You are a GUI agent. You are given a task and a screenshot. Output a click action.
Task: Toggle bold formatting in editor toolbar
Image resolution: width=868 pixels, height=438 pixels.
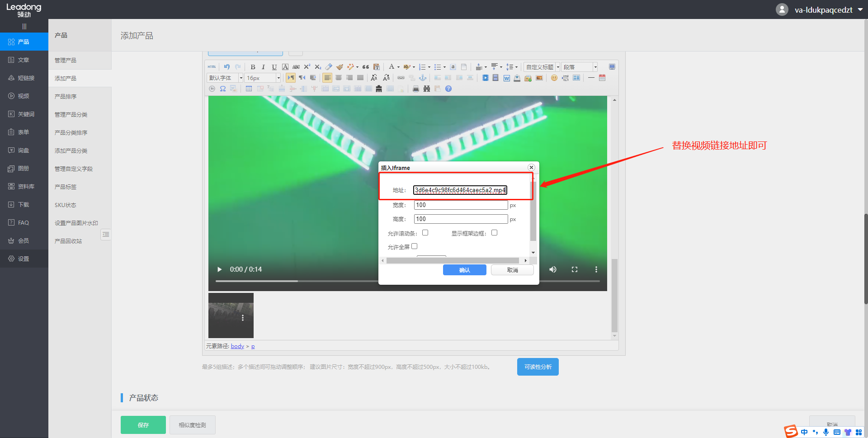pos(253,67)
